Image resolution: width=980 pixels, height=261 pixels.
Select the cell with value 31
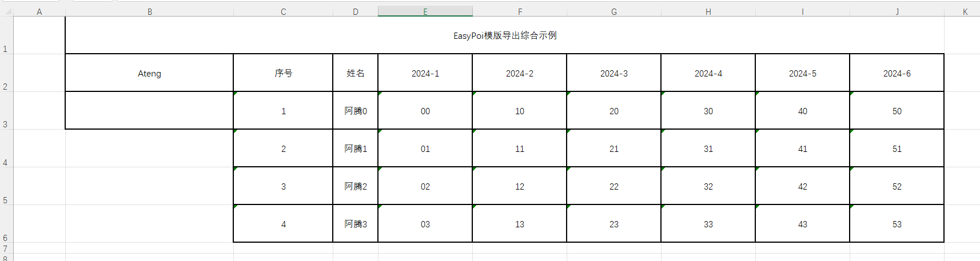[x=708, y=148]
